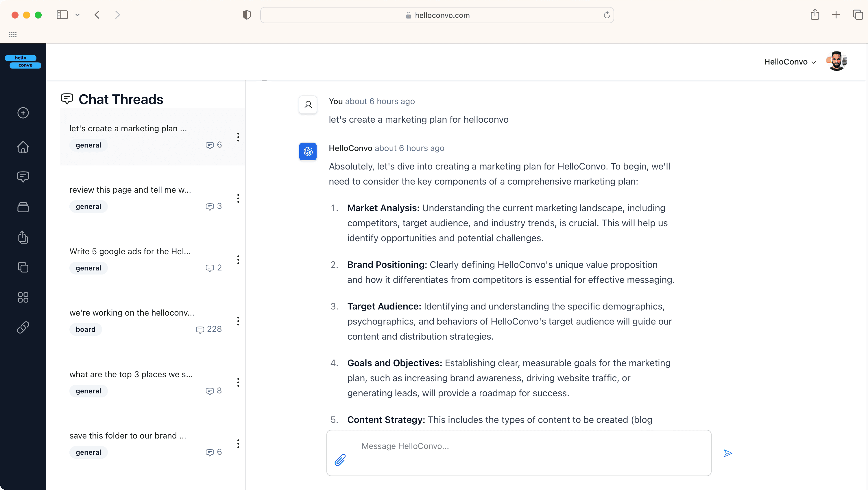This screenshot has width=868, height=490.
Task: Click the paperclip attachment icon
Action: click(340, 460)
